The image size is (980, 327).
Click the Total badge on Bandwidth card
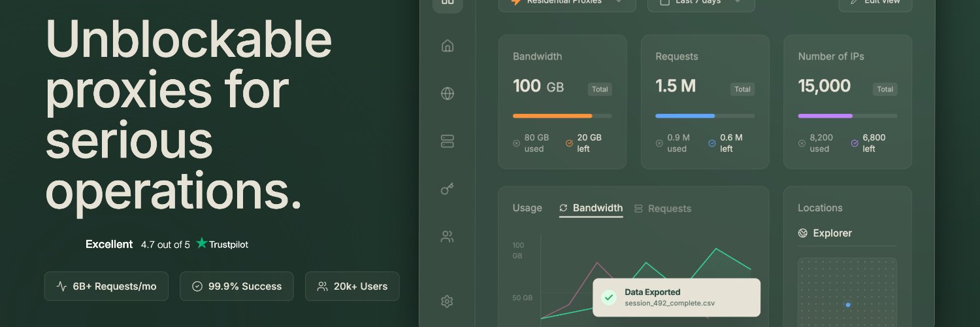click(x=600, y=90)
